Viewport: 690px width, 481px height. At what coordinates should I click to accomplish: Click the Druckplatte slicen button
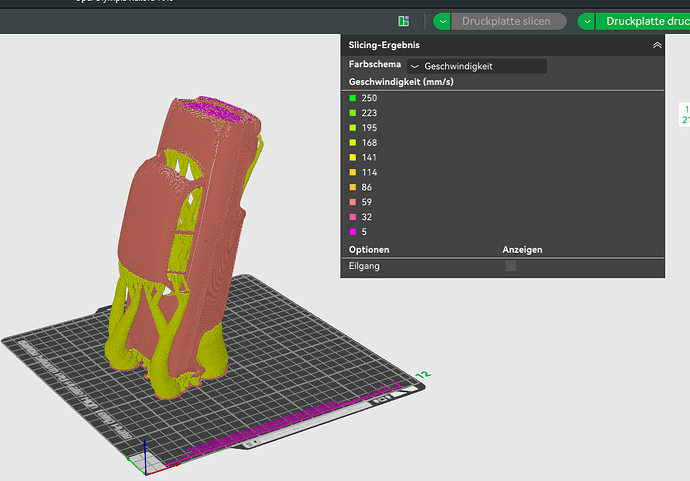click(x=508, y=21)
